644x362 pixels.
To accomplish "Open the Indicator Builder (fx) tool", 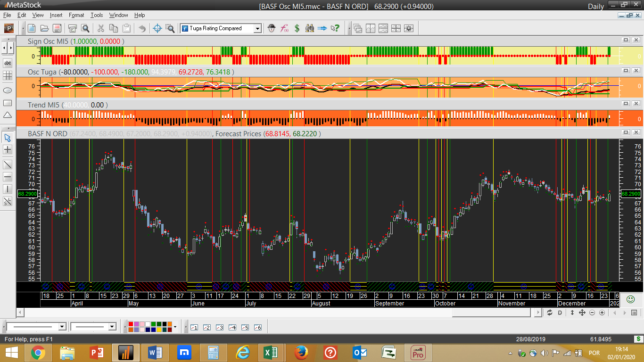I will (x=284, y=28).
